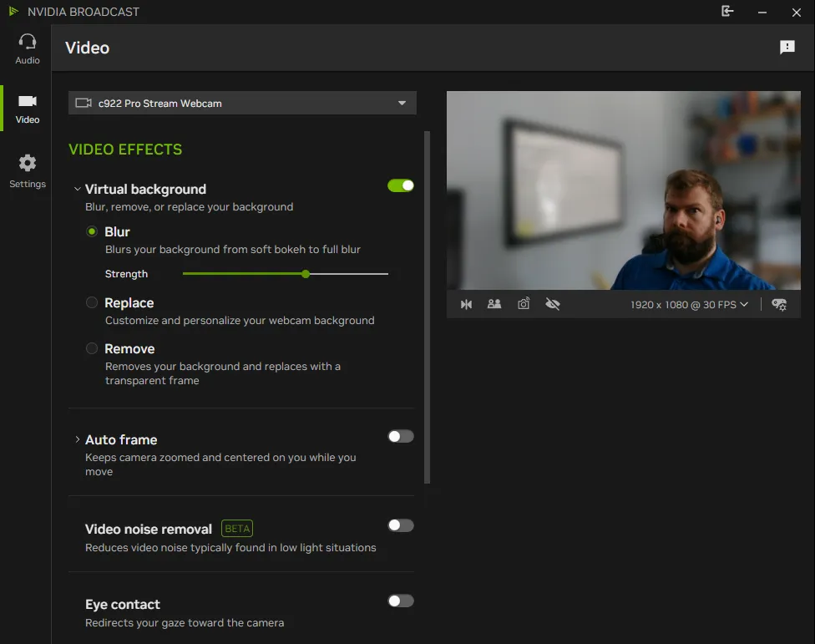Open the c922 Pro Stream Webcam dropdown
The image size is (815, 644).
point(242,104)
